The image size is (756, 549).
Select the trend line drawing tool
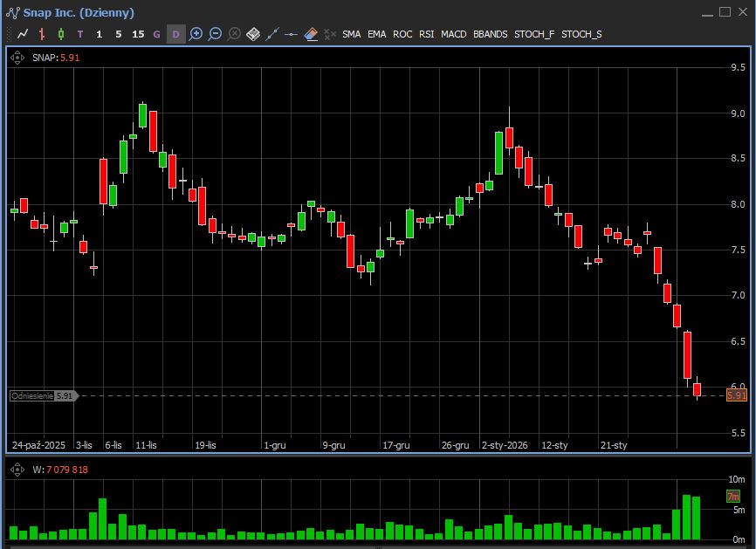272,34
